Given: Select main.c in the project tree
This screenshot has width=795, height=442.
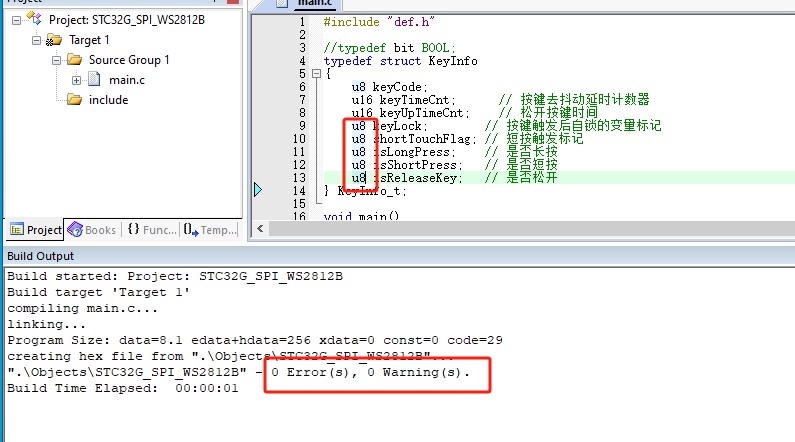Looking at the screenshot, I should [127, 80].
